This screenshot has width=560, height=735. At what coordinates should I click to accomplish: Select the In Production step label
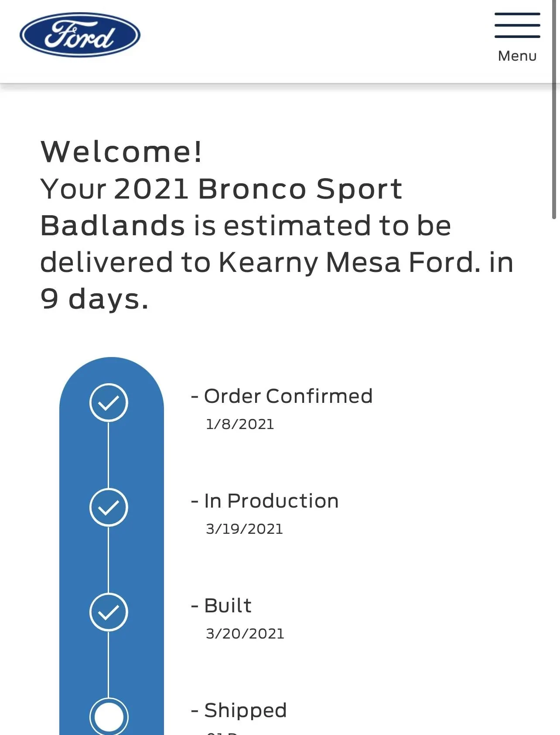pyautogui.click(x=271, y=501)
